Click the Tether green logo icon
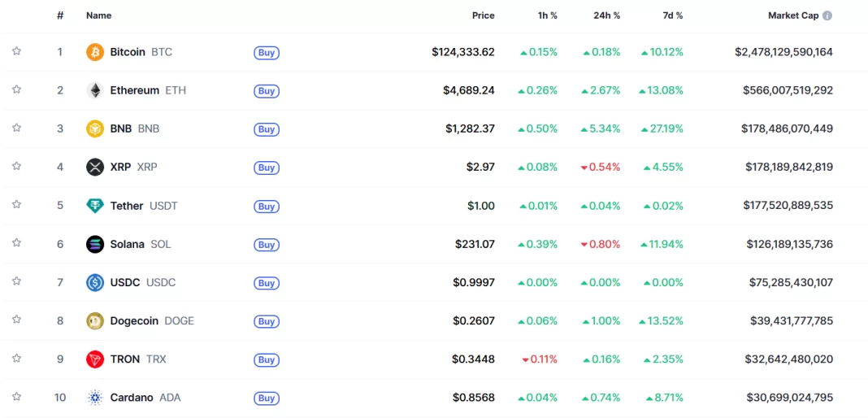 click(x=95, y=206)
